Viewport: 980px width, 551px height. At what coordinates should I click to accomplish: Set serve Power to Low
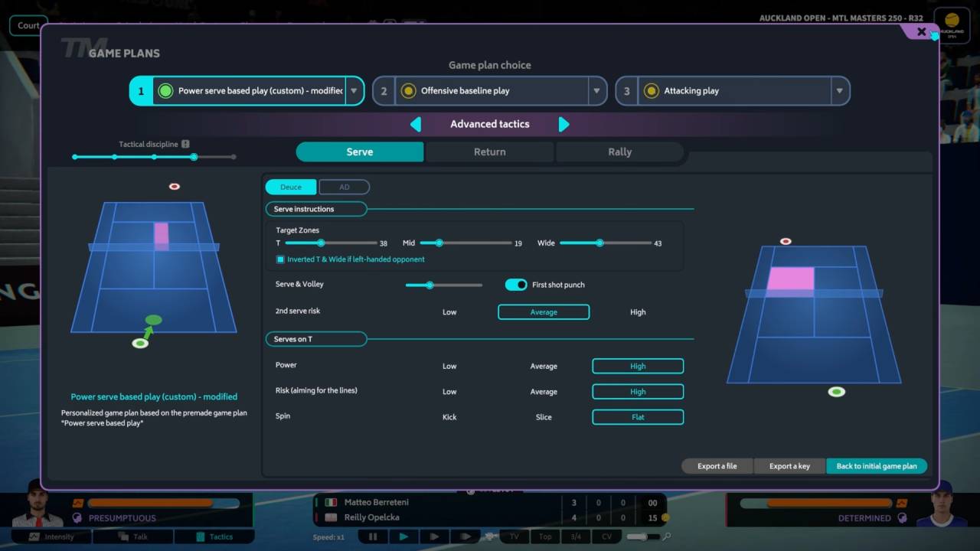click(x=449, y=367)
